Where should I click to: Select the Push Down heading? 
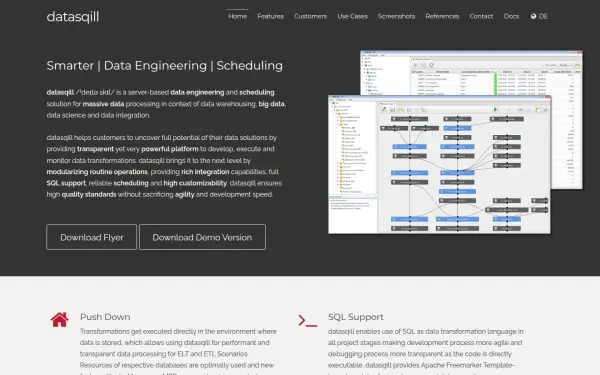point(105,317)
